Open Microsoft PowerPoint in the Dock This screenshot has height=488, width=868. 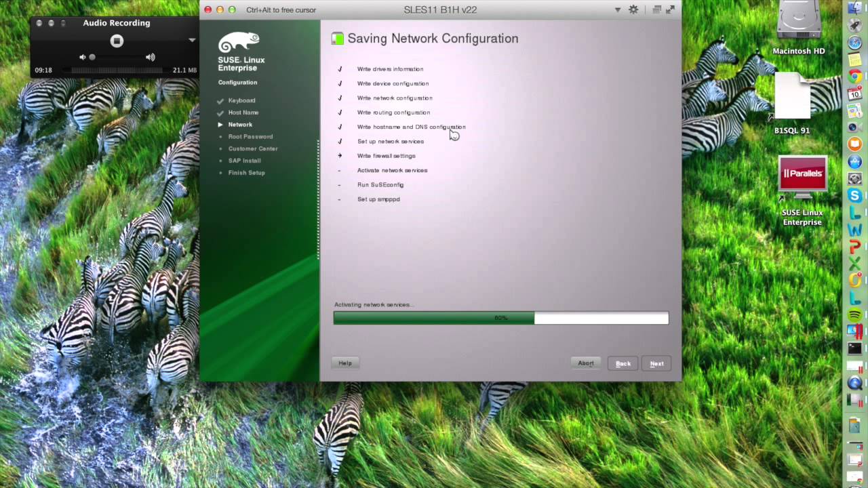[x=855, y=247]
